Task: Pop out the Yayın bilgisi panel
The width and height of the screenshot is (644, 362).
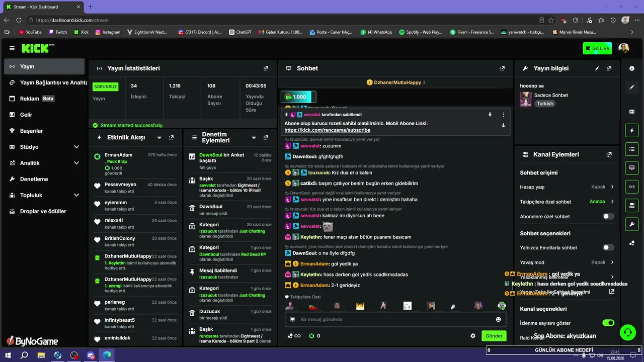Action: (609, 68)
